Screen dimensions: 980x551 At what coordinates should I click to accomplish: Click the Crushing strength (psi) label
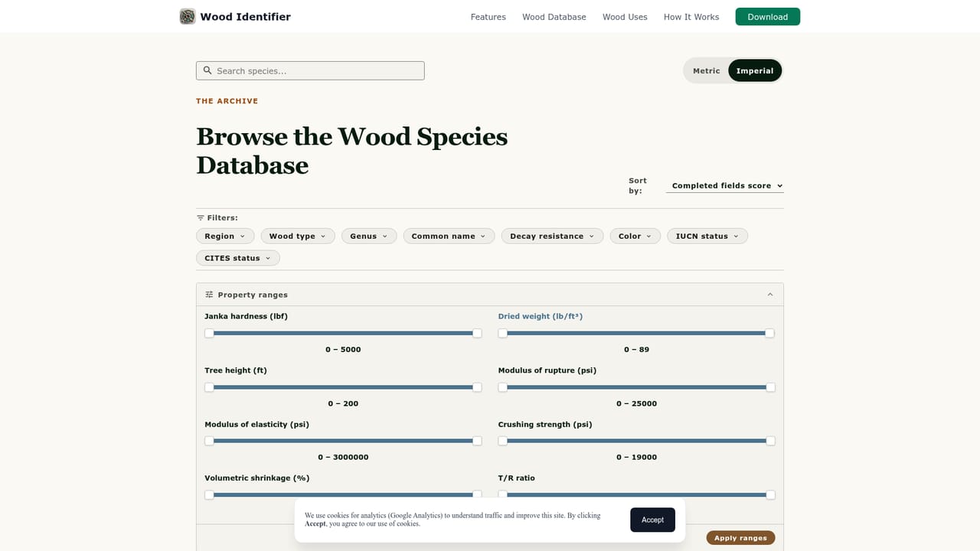click(x=545, y=424)
